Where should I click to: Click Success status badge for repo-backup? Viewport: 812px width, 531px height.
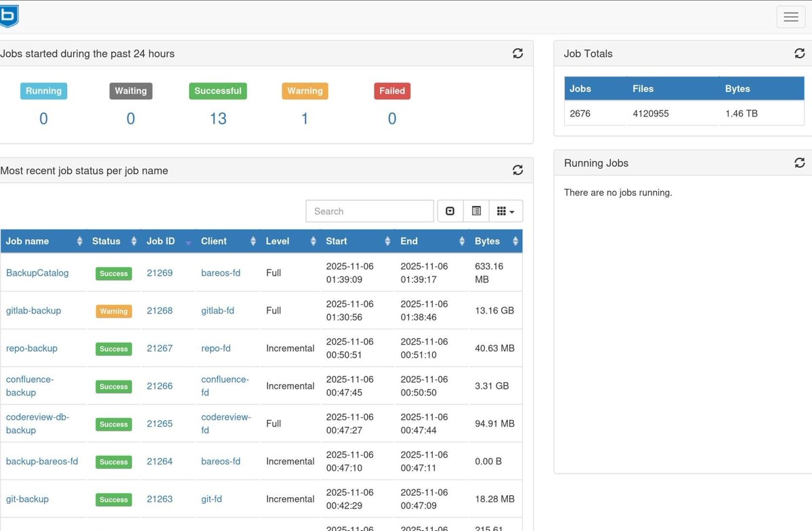pyautogui.click(x=113, y=349)
